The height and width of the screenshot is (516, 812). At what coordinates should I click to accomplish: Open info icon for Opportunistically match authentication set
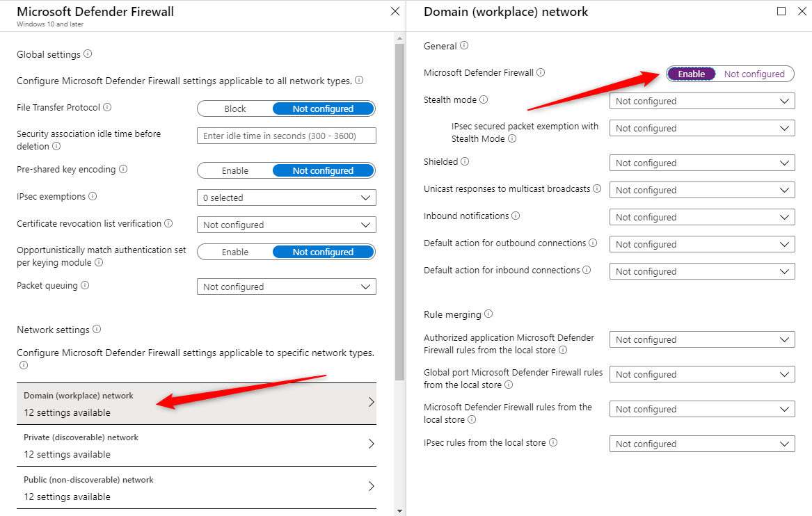tap(99, 262)
